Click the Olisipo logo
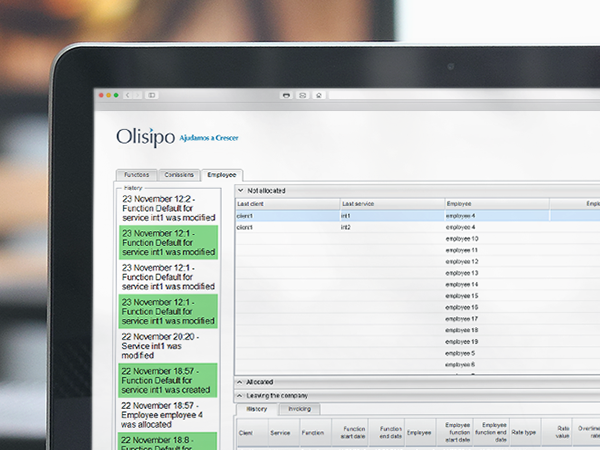The width and height of the screenshot is (600, 450). (145, 138)
